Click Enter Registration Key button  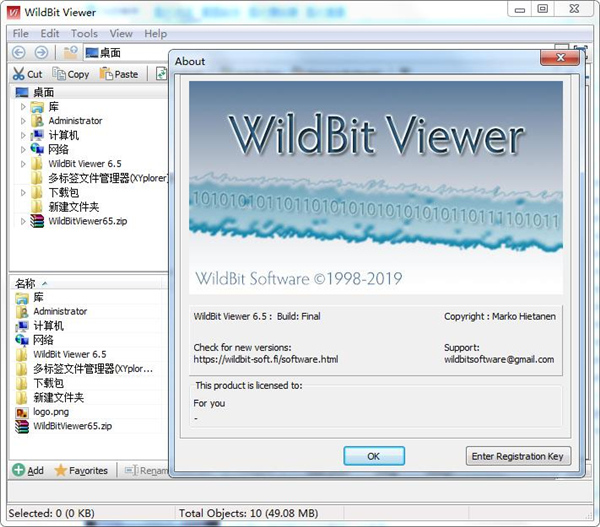point(518,456)
